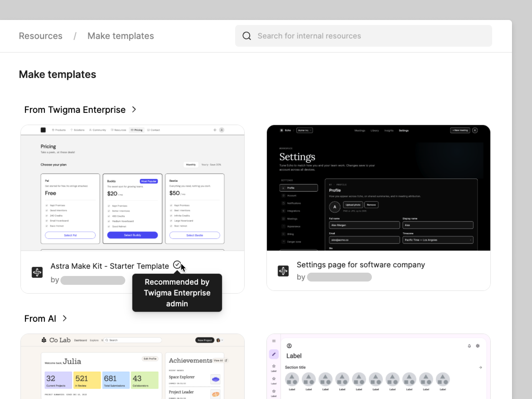Click New Project button in Co Lab preview
The image size is (532, 399).
click(205, 340)
